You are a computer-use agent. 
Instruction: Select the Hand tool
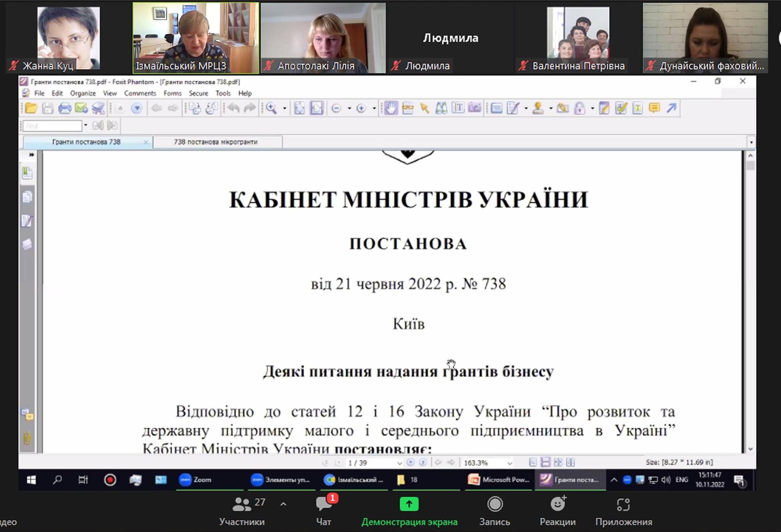tap(390, 108)
